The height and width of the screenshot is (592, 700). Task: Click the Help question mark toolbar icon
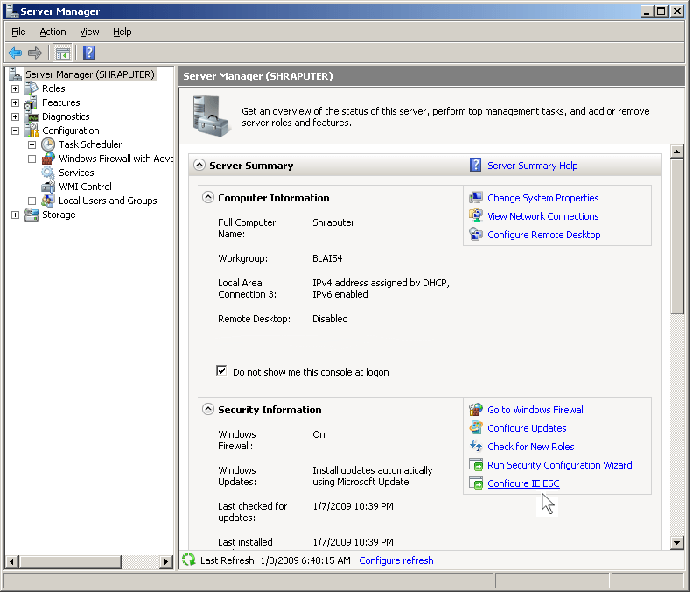89,53
